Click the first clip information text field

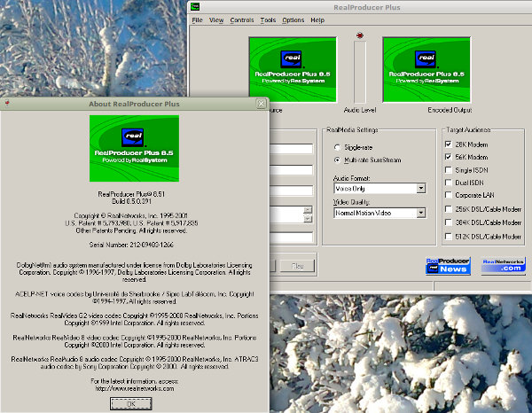291,149
